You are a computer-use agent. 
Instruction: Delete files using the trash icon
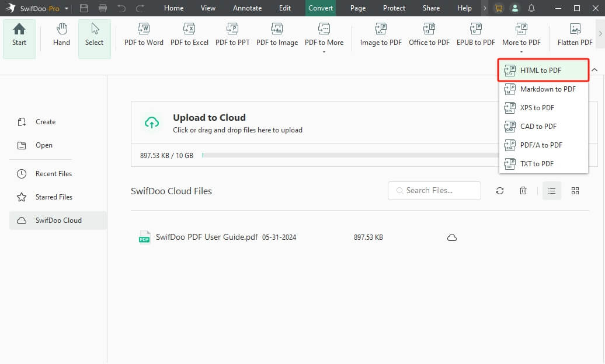click(x=523, y=191)
